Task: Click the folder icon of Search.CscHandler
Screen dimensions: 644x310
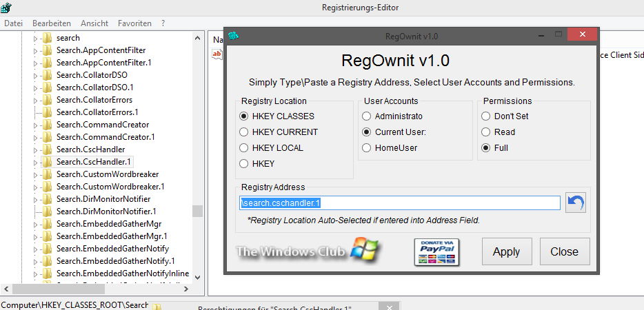Action: click(48, 149)
